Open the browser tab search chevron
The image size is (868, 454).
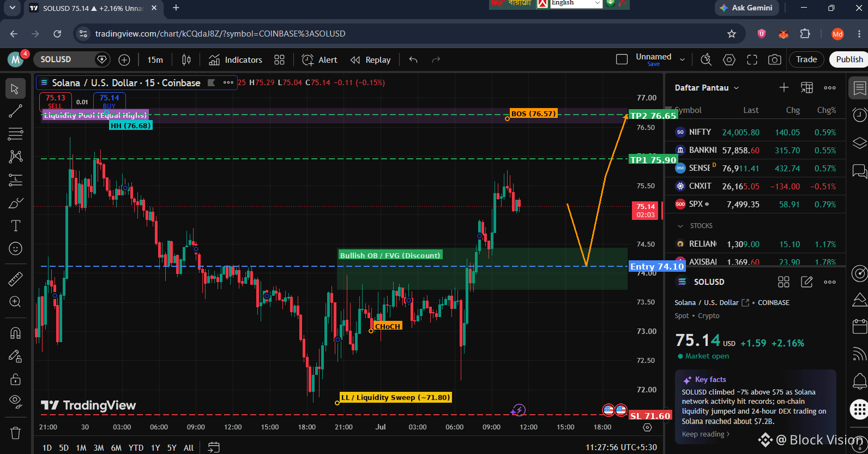coord(12,8)
